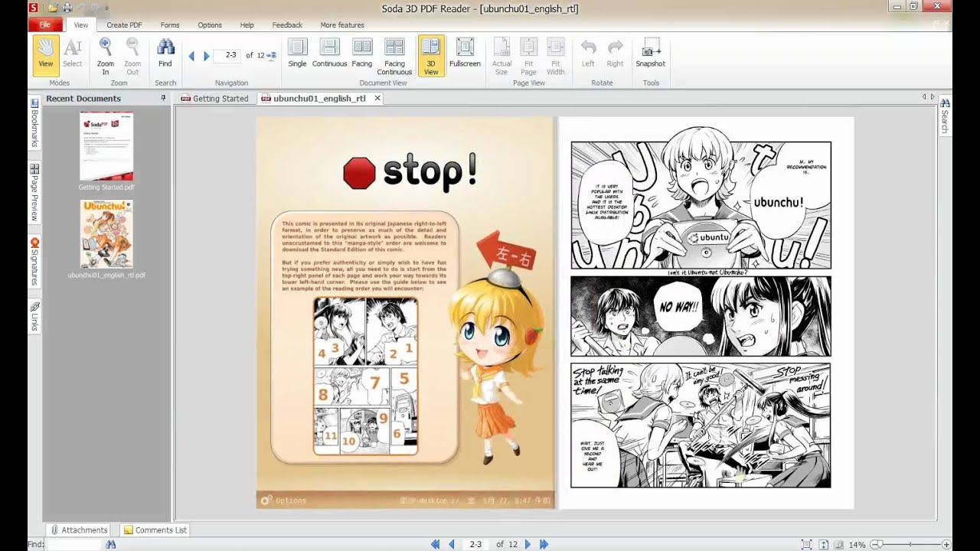Set page to Actual Size
This screenshot has height=551, width=980.
point(501,56)
